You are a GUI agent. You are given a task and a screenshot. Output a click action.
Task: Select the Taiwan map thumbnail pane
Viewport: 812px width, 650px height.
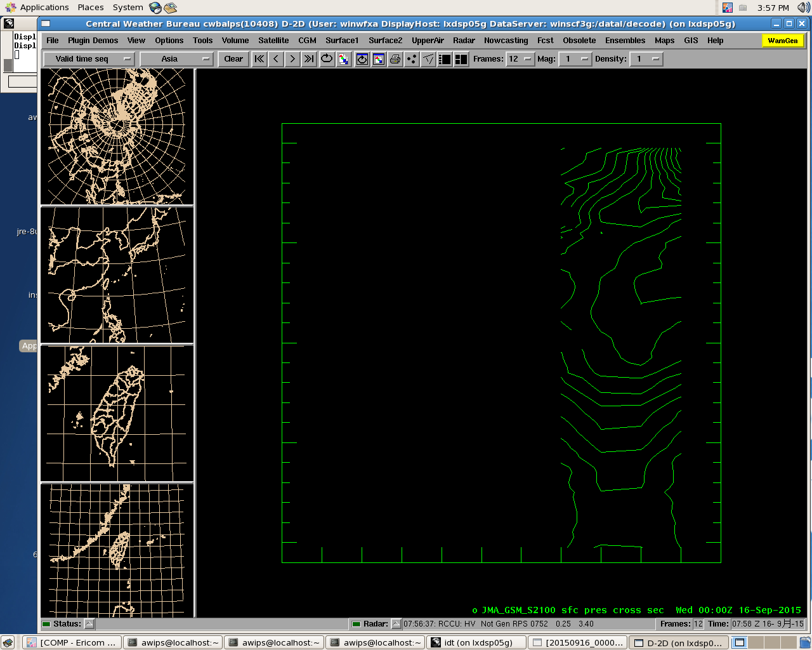(x=117, y=414)
